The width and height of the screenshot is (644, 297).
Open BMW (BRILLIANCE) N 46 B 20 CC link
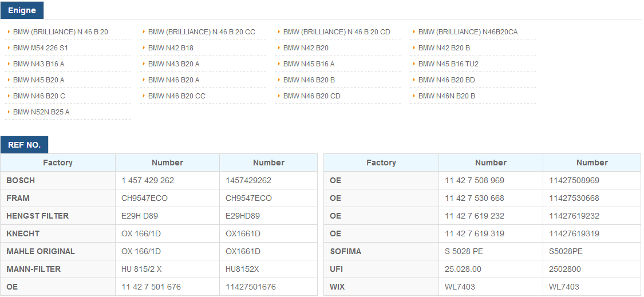(202, 31)
